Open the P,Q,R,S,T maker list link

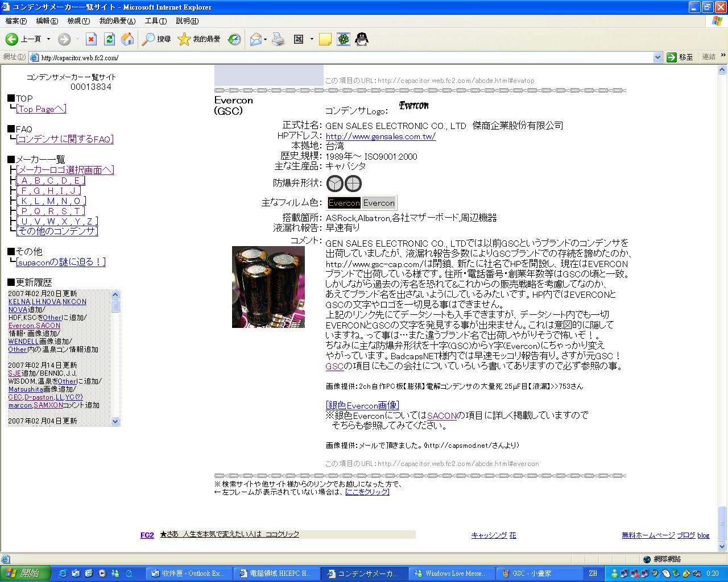pyautogui.click(x=51, y=211)
